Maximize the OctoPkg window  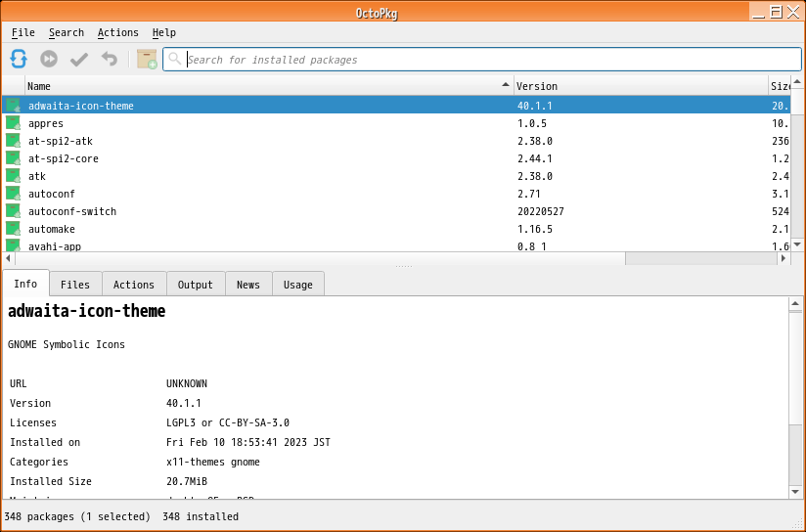click(x=776, y=12)
